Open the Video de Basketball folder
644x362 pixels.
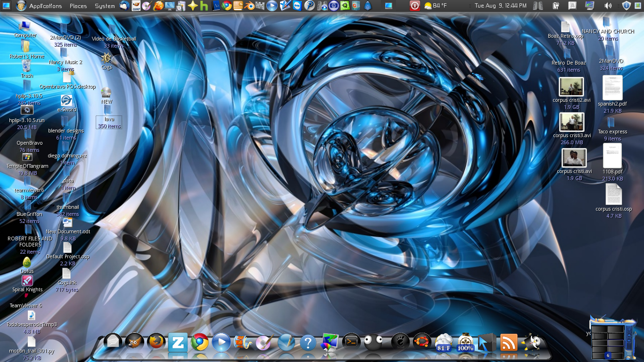tap(114, 37)
